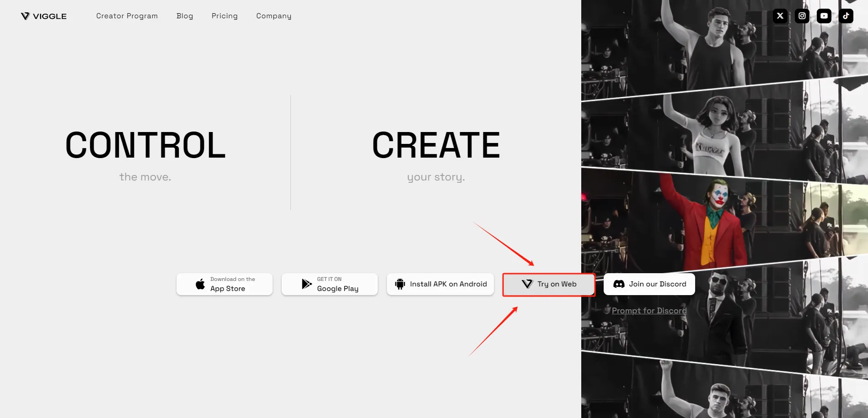Click the 'the move.' subtitle text
868x418 pixels.
[x=145, y=177]
